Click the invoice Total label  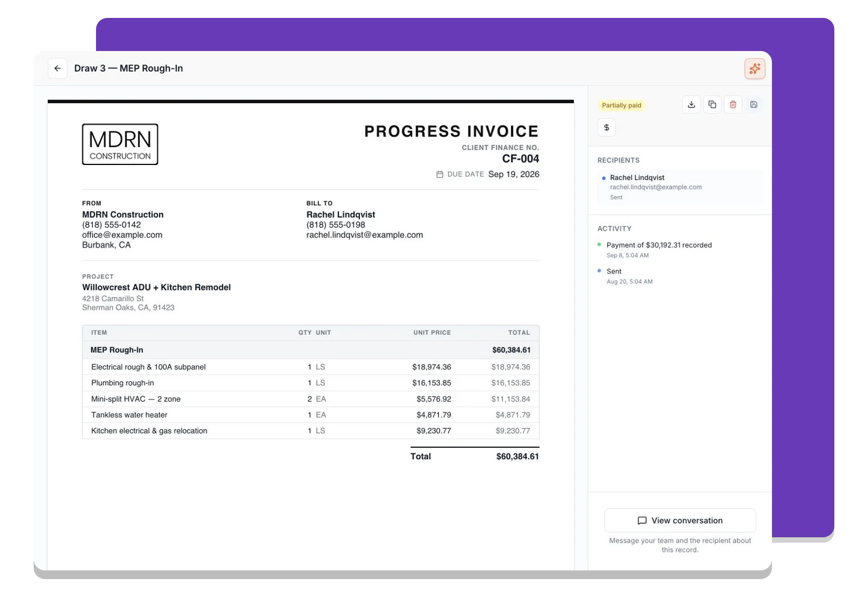coord(420,456)
